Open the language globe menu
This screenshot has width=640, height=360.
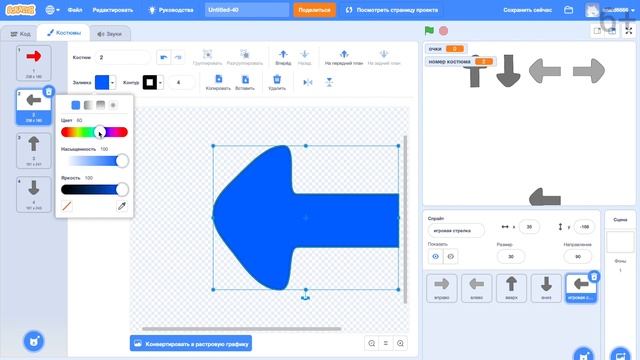(52, 10)
